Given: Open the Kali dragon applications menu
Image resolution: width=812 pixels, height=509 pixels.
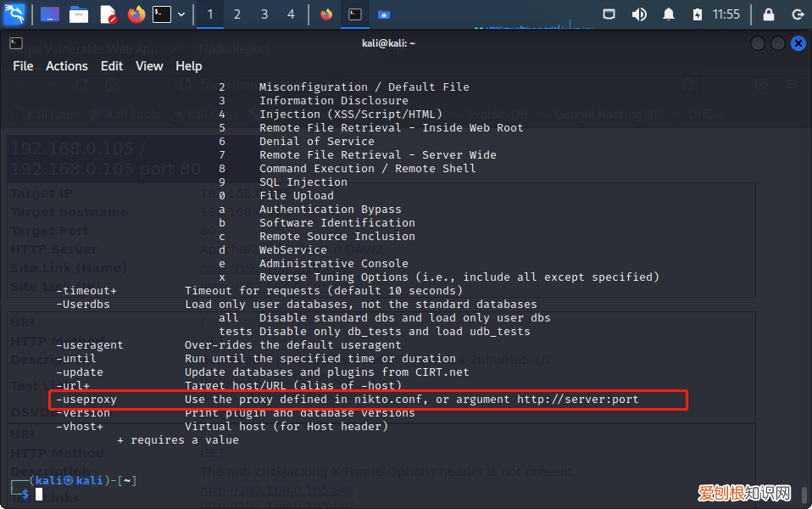Looking at the screenshot, I should tap(15, 14).
